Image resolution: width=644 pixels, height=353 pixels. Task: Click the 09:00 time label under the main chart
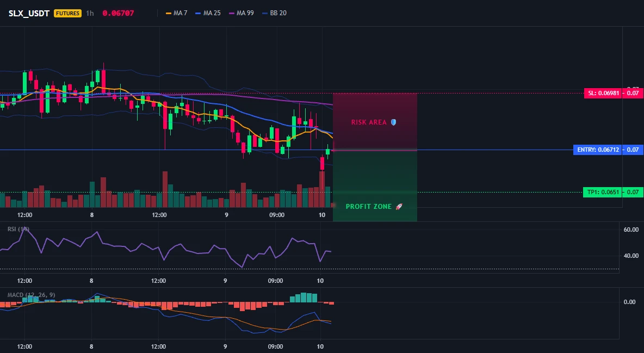click(x=276, y=215)
